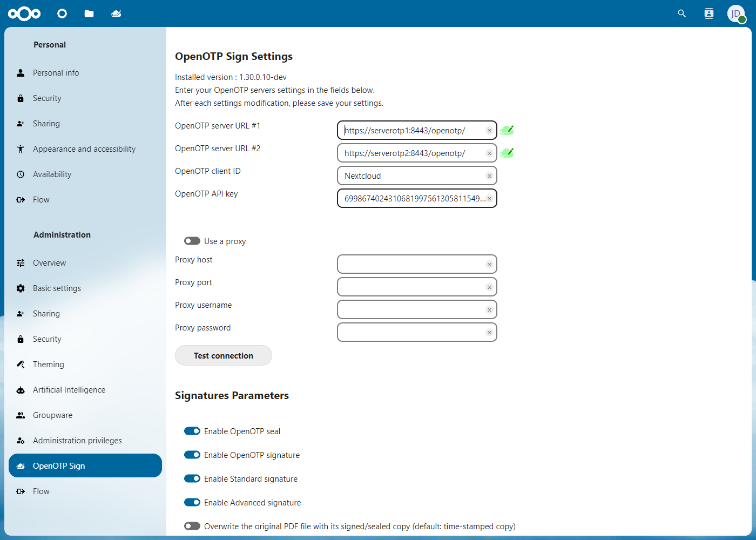
Task: Toggle Enable Standard signature
Action: click(192, 478)
